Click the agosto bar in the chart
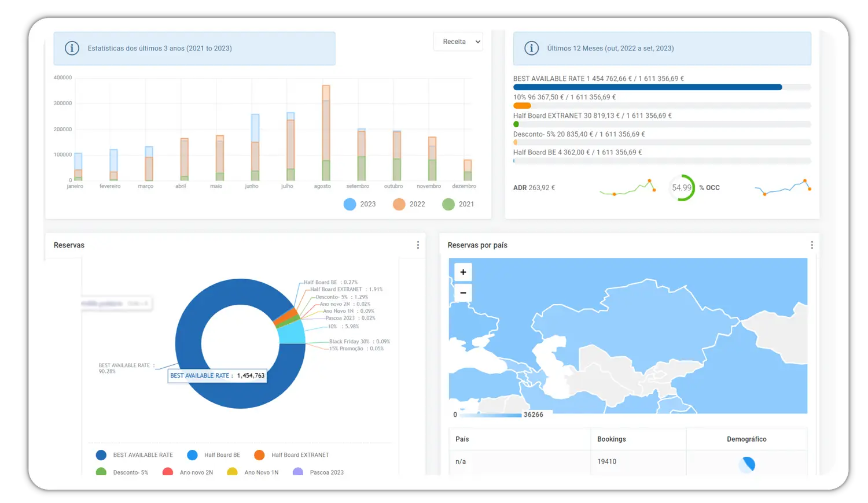The image size is (868, 503). click(326, 133)
